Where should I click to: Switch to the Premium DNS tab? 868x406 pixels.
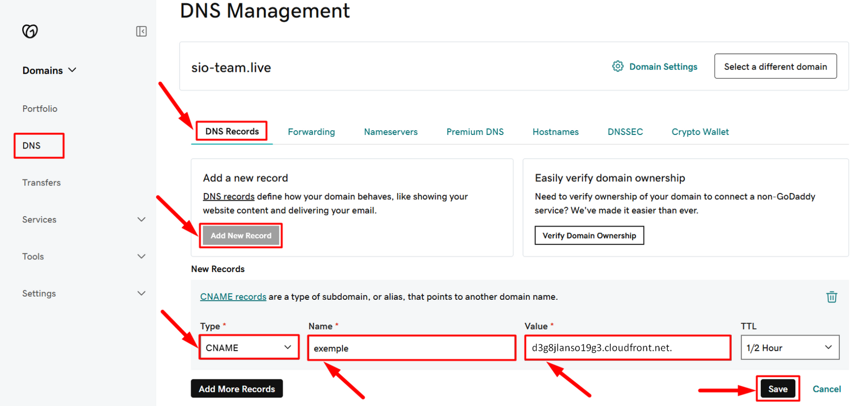click(x=475, y=132)
